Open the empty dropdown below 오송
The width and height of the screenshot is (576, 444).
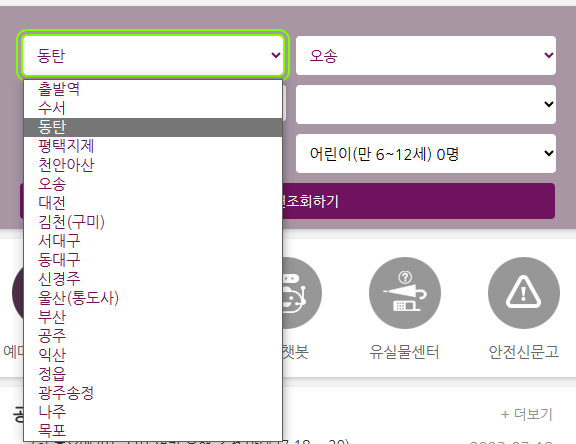pyautogui.click(x=426, y=104)
